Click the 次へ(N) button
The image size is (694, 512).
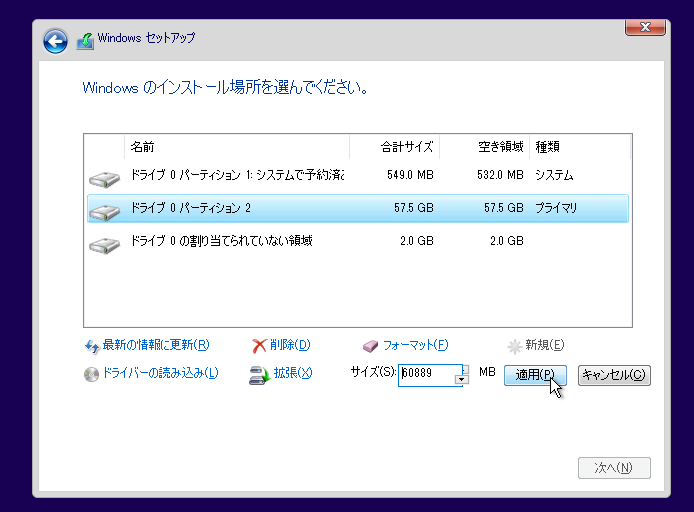click(614, 468)
